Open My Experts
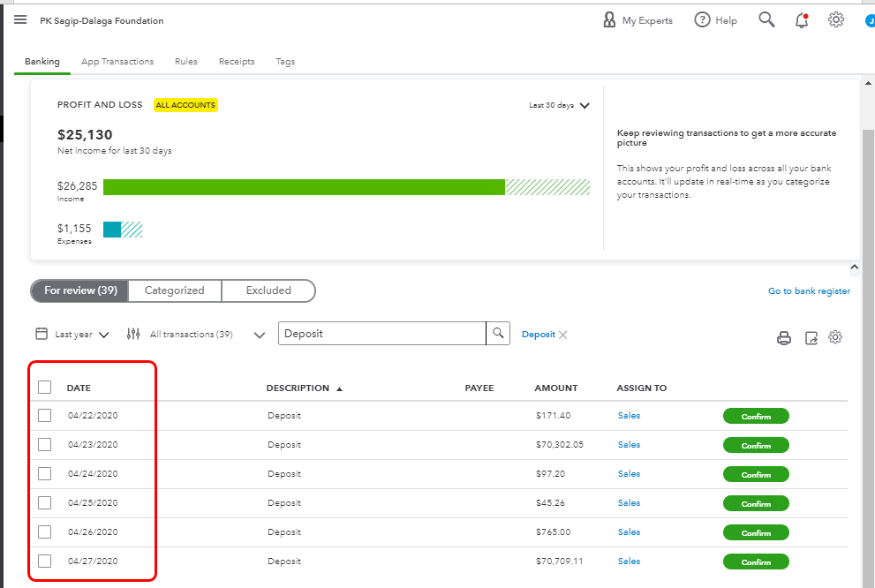875x588 pixels. pos(637,20)
